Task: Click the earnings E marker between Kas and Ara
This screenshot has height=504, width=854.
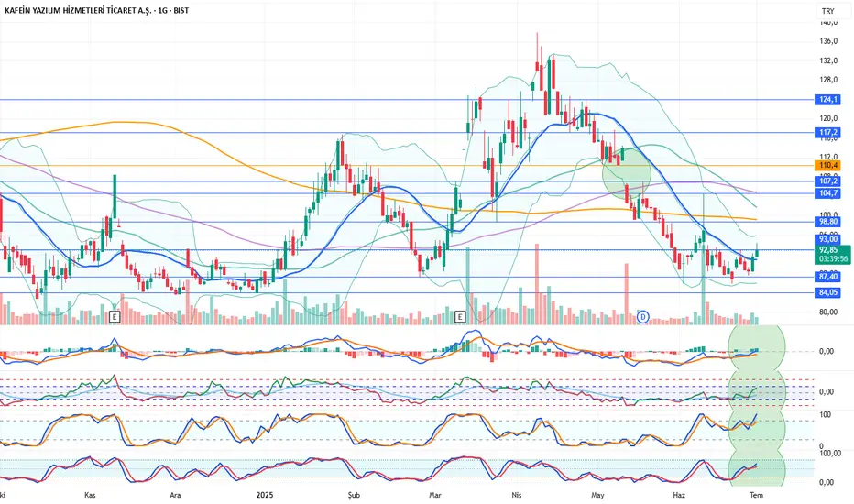Action: pos(115,316)
